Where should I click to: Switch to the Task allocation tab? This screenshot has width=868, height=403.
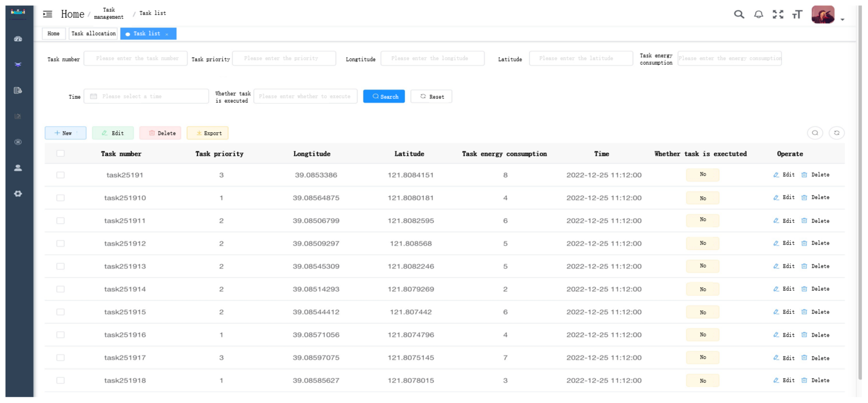(93, 34)
